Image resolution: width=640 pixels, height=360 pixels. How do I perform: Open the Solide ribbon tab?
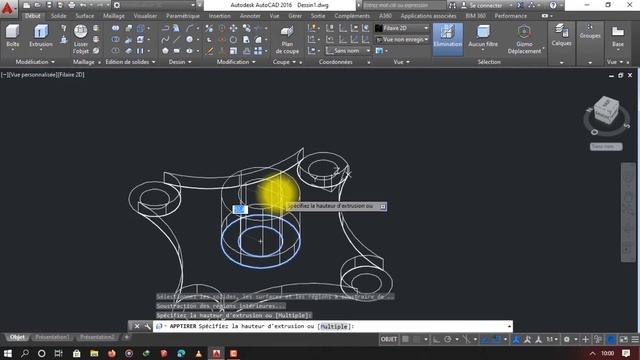(58, 16)
